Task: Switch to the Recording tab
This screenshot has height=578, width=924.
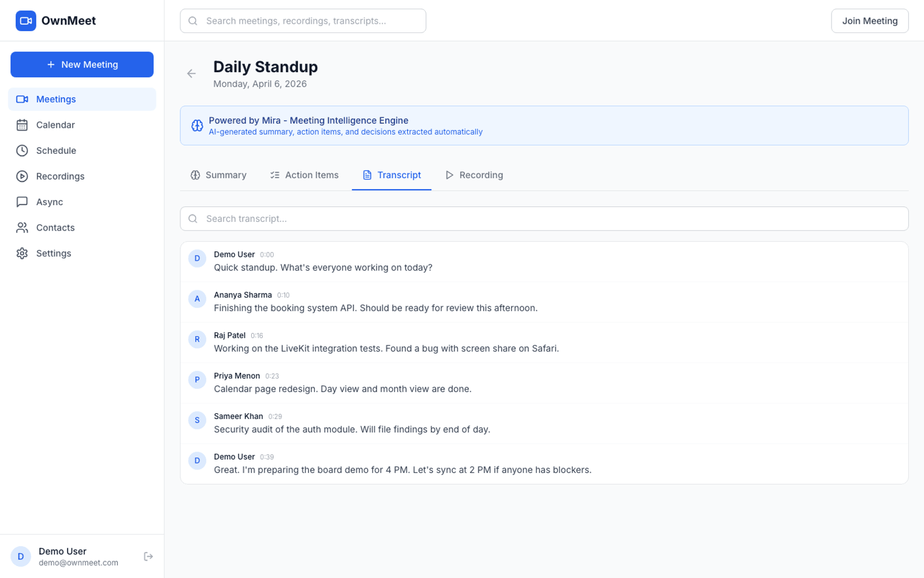Action: [x=474, y=175]
